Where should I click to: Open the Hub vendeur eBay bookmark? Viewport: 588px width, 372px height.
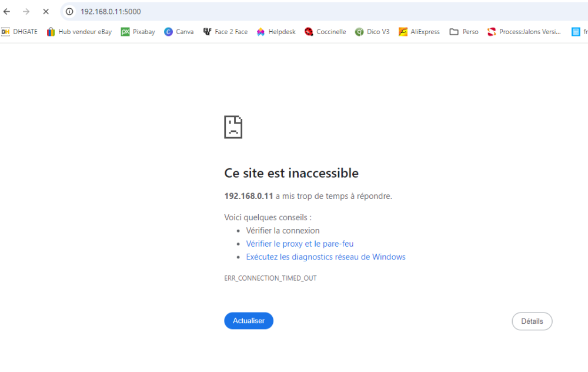pos(79,32)
